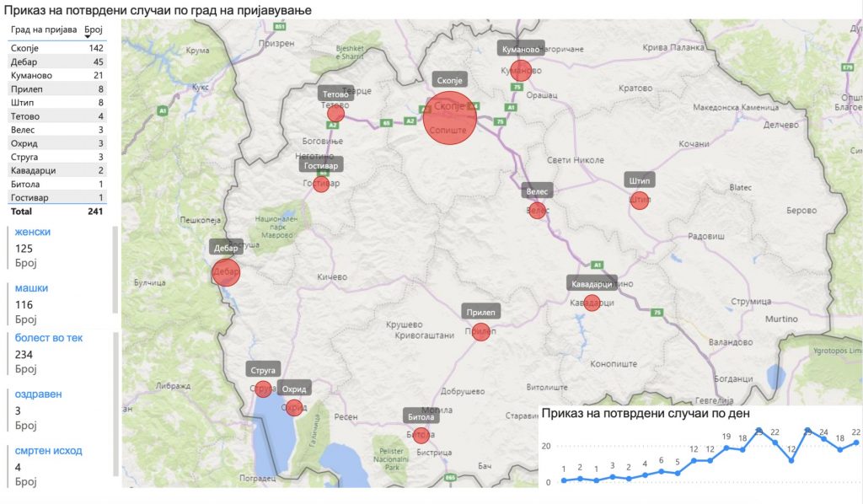The height and width of the screenshot is (504, 863).
Task: Click the смртен исход card title
Action: pyautogui.click(x=49, y=450)
